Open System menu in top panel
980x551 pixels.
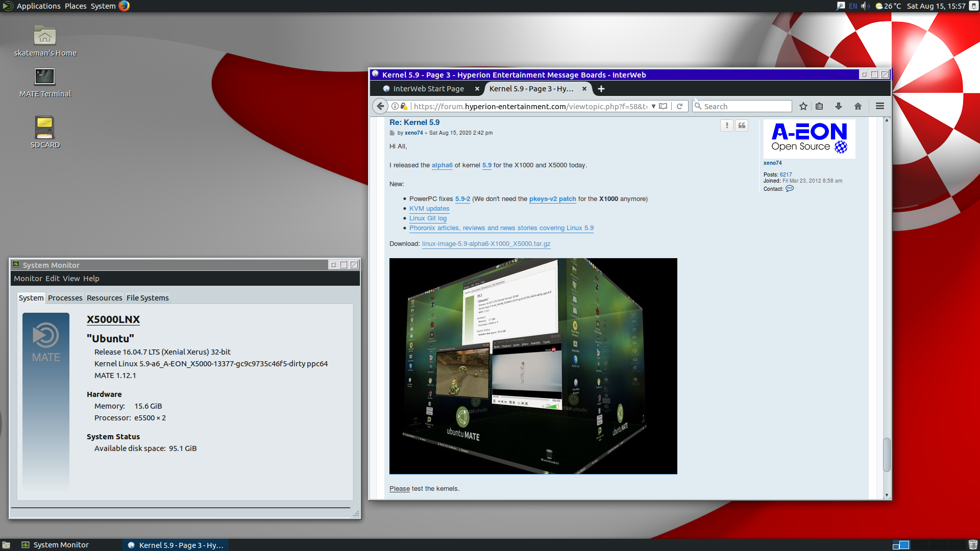(103, 6)
